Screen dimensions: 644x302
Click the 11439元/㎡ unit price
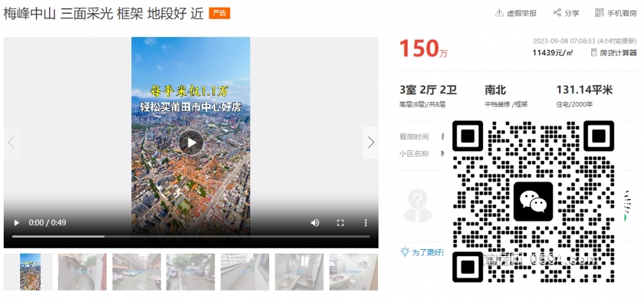(553, 53)
